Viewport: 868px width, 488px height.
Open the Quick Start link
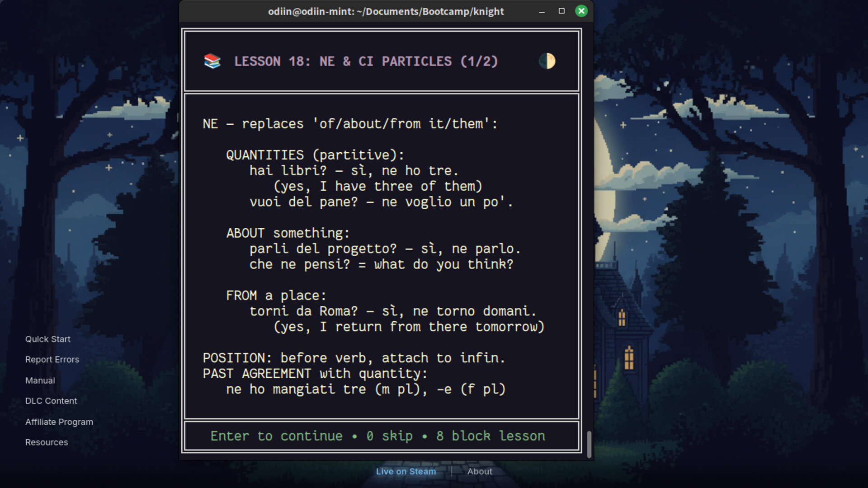click(x=48, y=339)
